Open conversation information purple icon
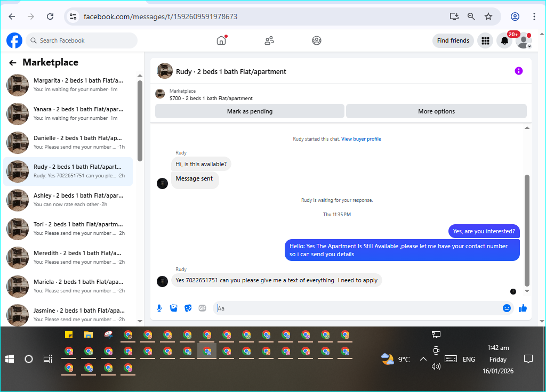The height and width of the screenshot is (392, 546). pos(518,71)
